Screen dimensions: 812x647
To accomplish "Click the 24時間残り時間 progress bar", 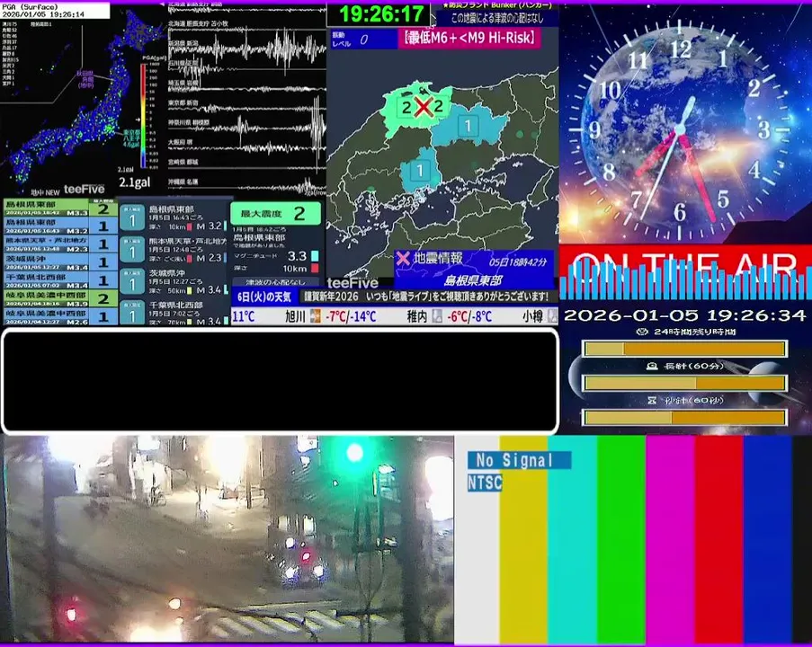I will (684, 349).
